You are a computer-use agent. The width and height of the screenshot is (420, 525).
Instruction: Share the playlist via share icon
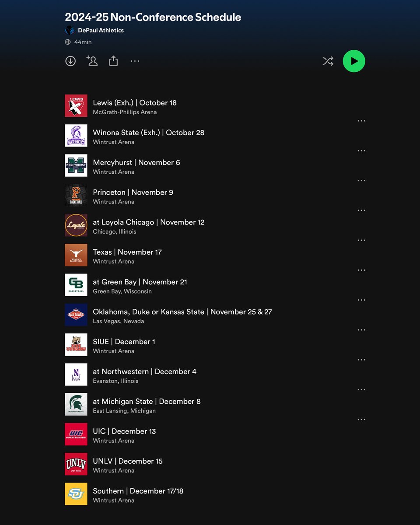pos(113,61)
